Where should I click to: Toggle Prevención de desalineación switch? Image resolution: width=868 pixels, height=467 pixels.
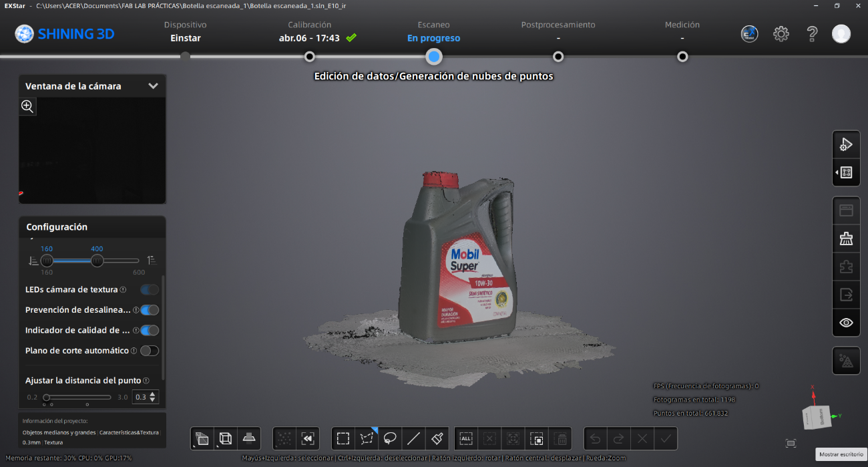point(150,310)
